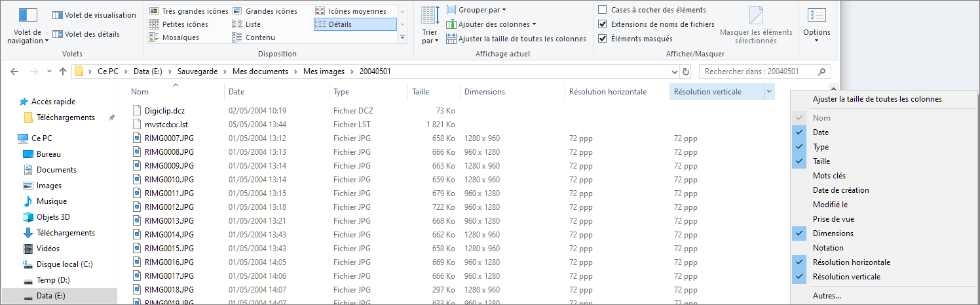This screenshot has width=980, height=305.
Task: Select Très grandes icônes layout
Action: point(189,11)
